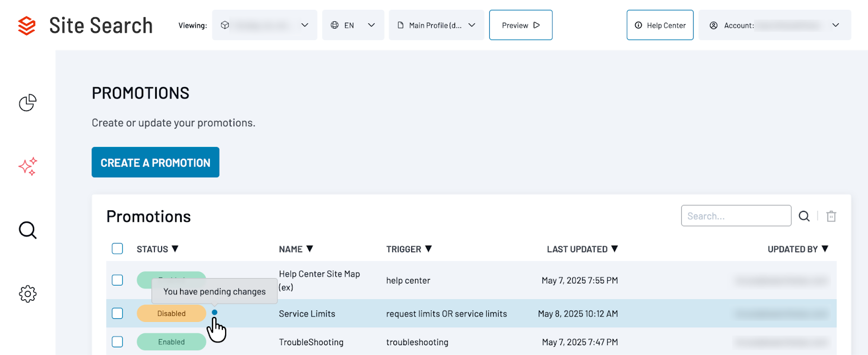Open the Account dropdown
Screen dimensions: 868x355
(775, 25)
